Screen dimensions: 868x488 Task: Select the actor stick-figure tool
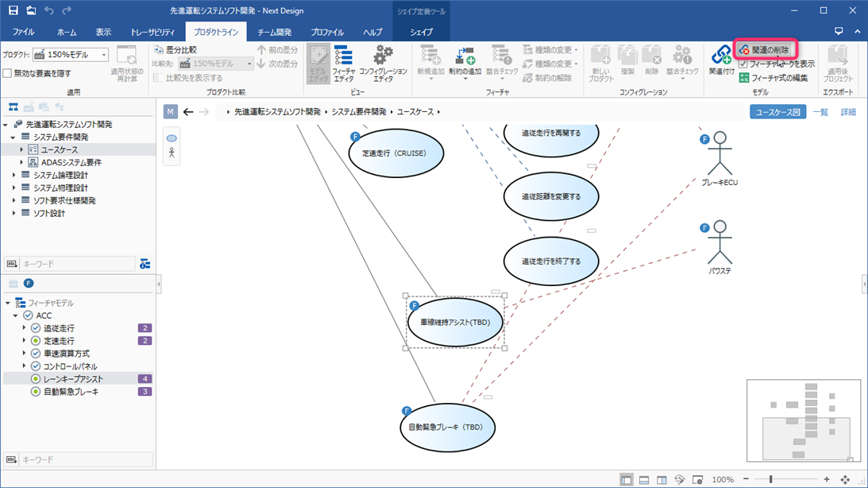tap(172, 153)
